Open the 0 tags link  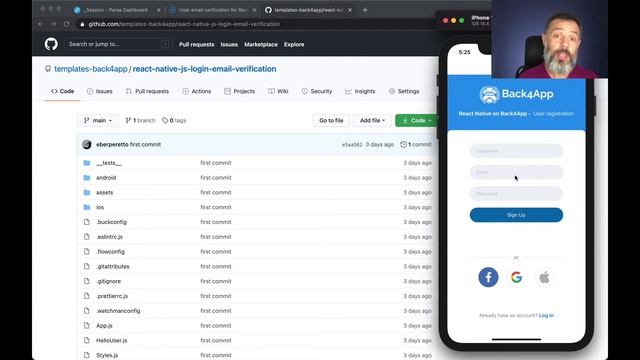174,120
